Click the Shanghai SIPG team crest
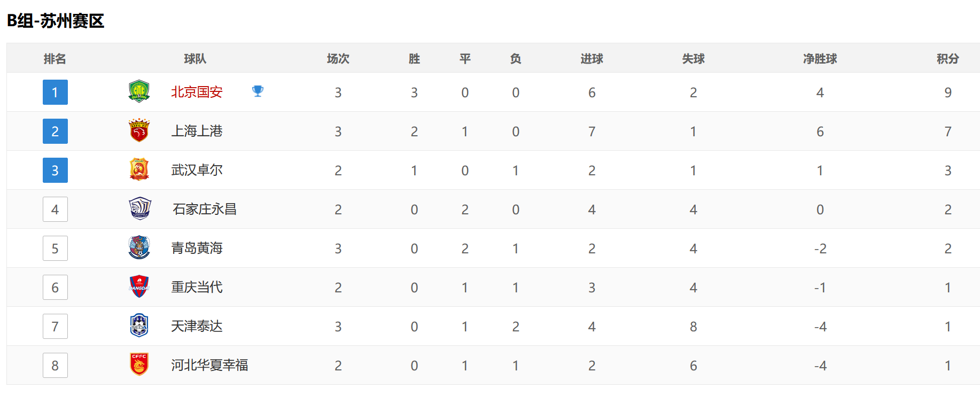The image size is (980, 395). tap(139, 130)
